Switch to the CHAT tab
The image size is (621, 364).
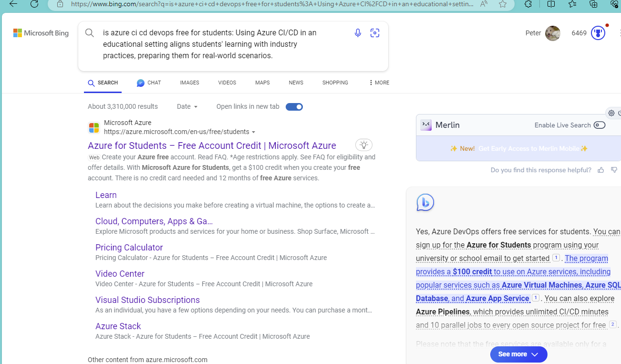pos(149,83)
